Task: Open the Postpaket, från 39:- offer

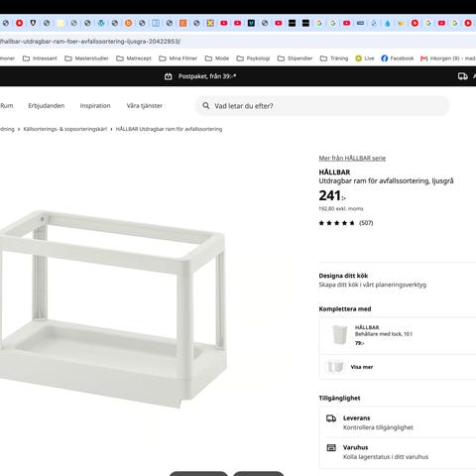Action: [x=207, y=76]
